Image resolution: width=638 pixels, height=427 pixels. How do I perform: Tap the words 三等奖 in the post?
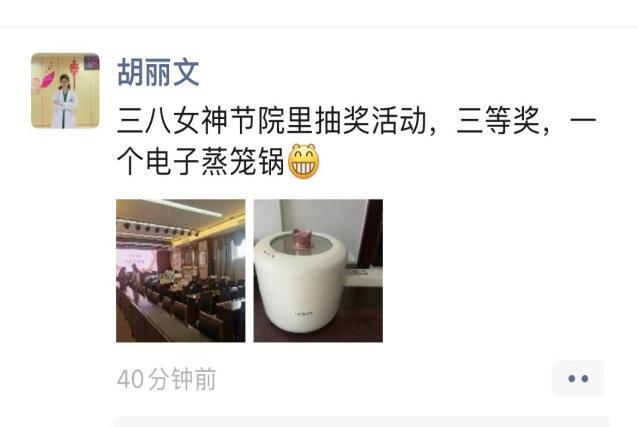tap(498, 120)
